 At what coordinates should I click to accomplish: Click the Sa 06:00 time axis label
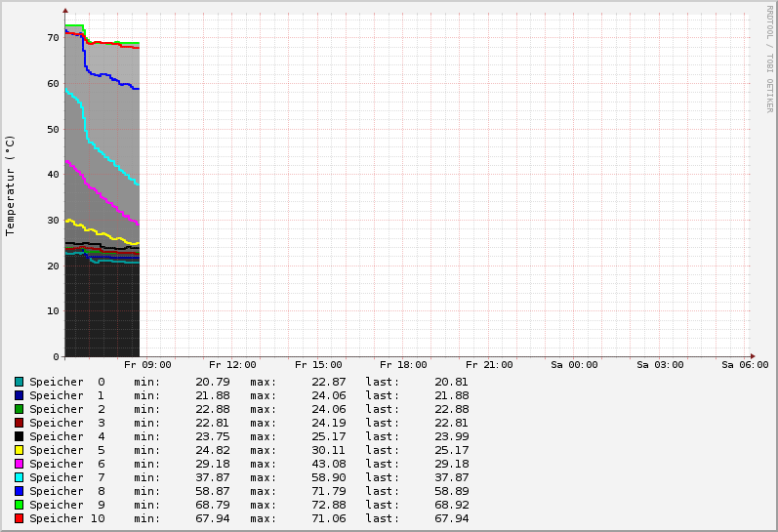(745, 365)
